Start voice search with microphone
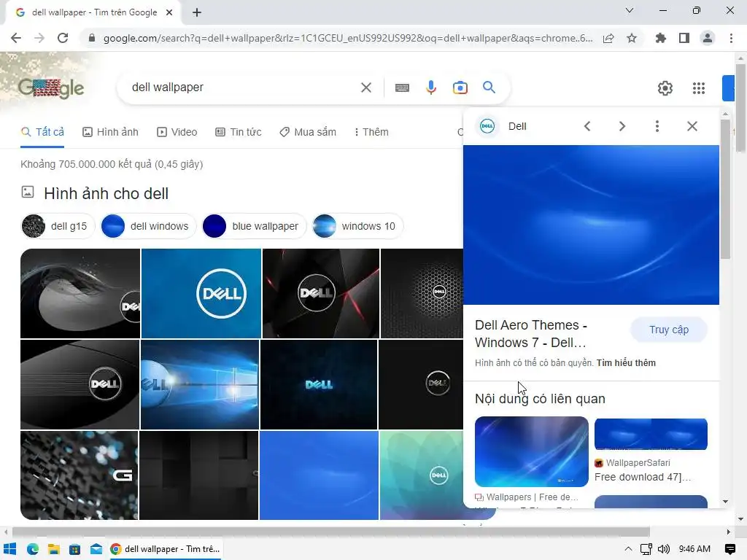 (431, 87)
